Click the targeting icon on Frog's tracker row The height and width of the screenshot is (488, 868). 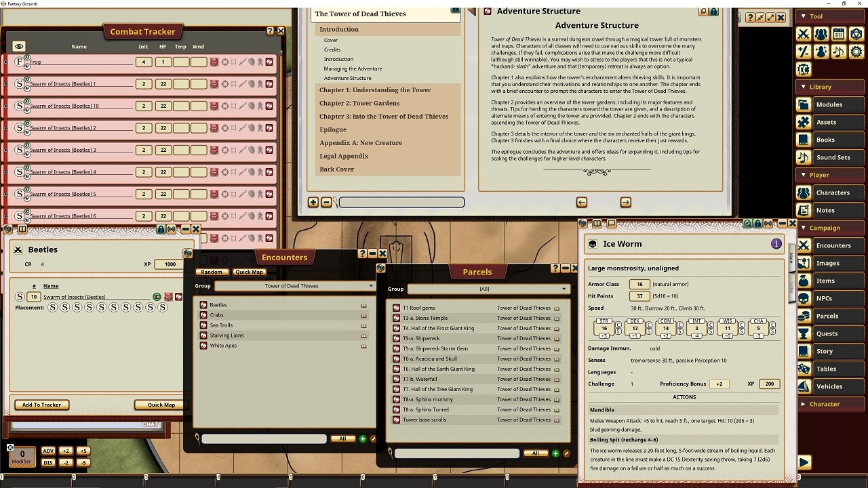(224, 62)
